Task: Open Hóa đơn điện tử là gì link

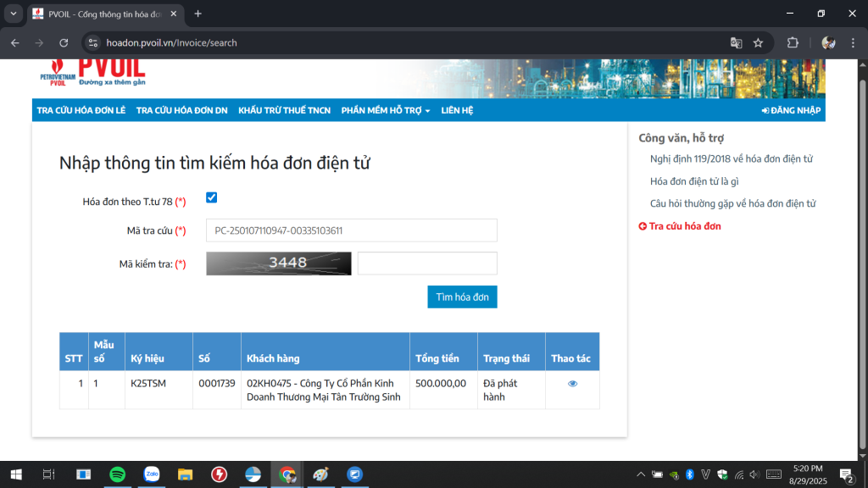Action: pos(694,181)
